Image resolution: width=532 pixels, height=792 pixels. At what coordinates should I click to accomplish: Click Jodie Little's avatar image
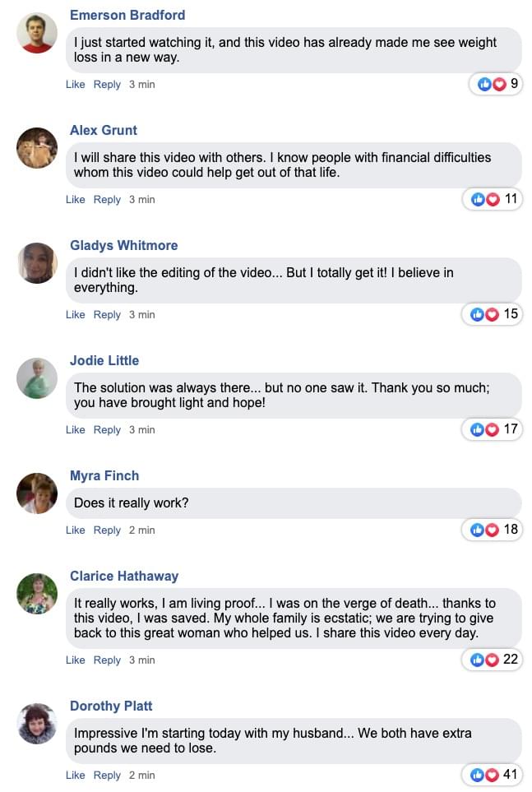coord(37,378)
